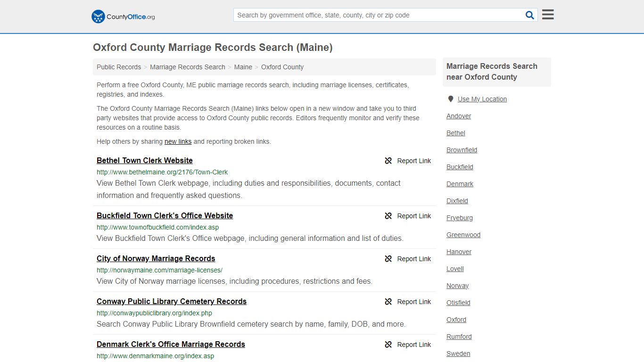Click the location pin icon near Use My Location
Image resolution: width=644 pixels, height=362 pixels.
click(451, 99)
